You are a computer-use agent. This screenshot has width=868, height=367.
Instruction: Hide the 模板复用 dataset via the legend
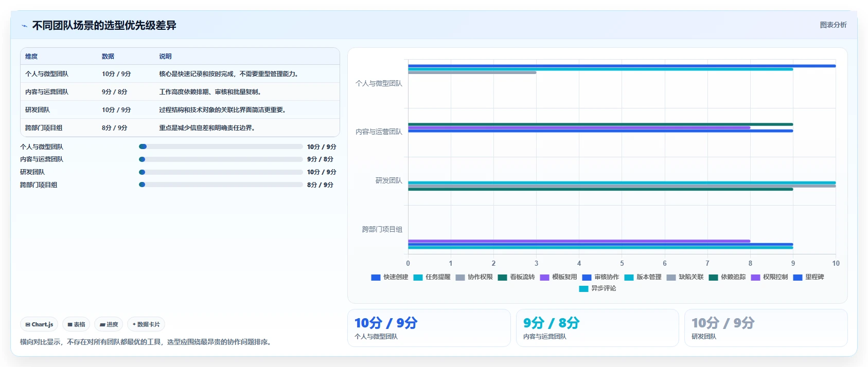click(x=558, y=277)
